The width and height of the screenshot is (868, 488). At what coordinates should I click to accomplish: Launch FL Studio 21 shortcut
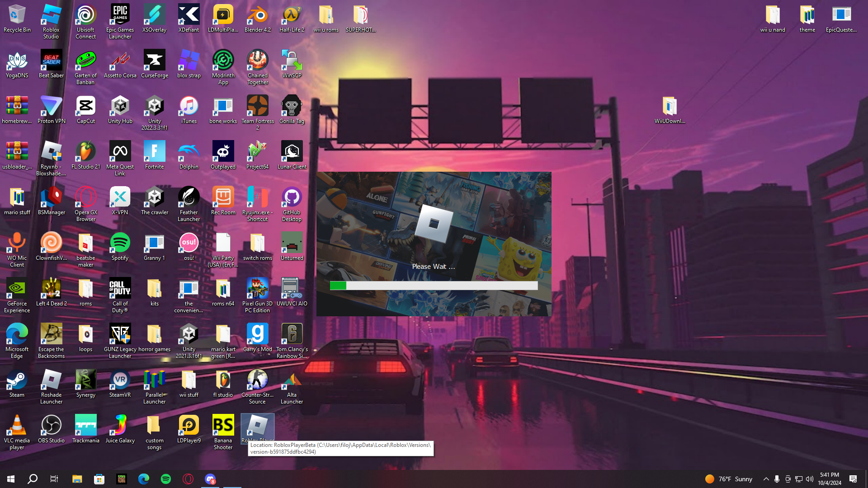pyautogui.click(x=86, y=156)
